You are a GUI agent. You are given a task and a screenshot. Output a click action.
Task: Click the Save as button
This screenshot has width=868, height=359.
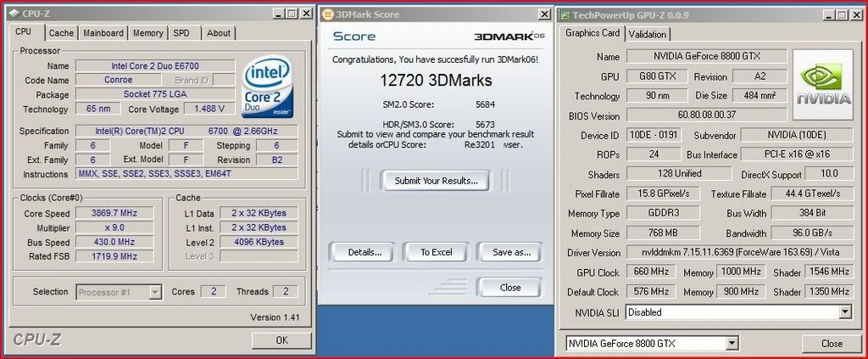511,252
